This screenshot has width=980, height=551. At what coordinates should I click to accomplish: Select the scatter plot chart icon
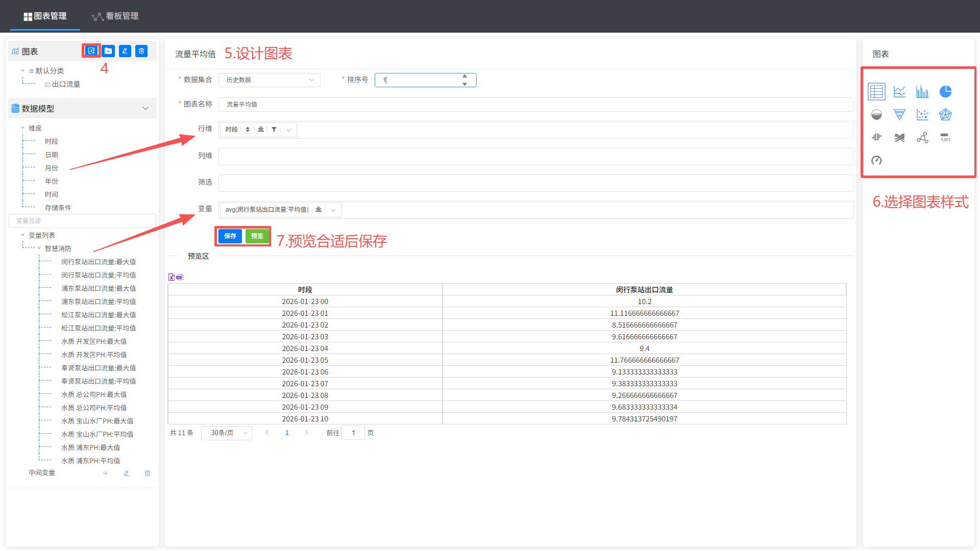coord(922,115)
